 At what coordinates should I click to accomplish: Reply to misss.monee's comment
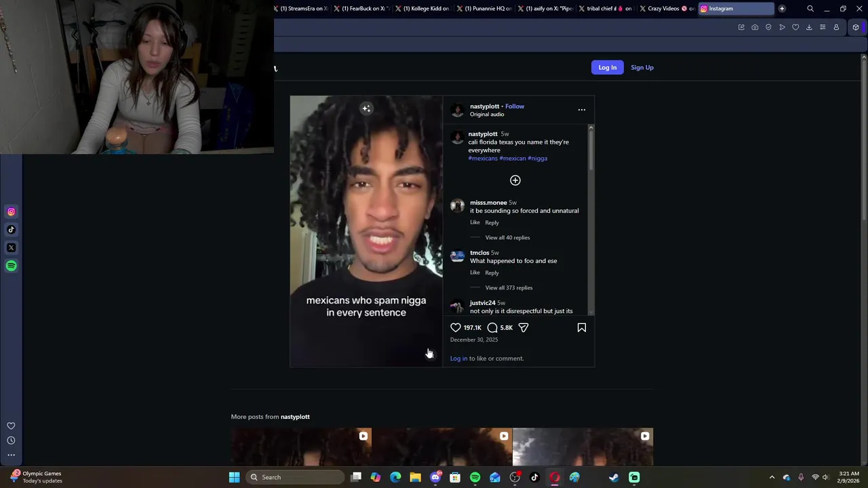[492, 222]
